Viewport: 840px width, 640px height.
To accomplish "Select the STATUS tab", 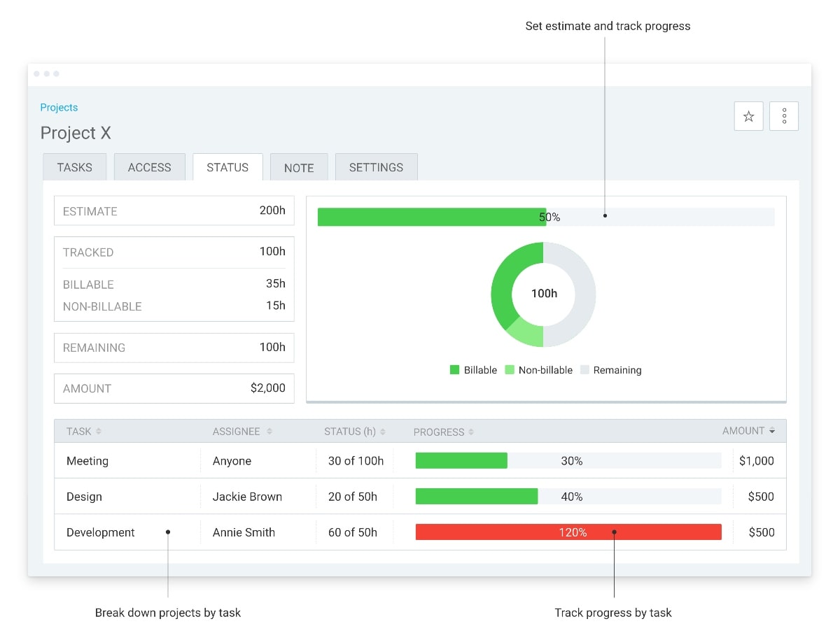I will [227, 167].
